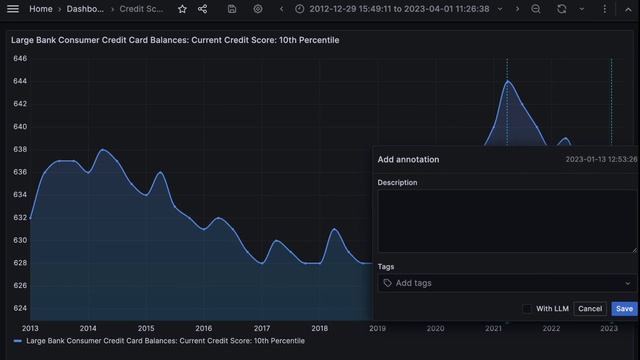
Task: Enable the With LLM checkbox
Action: tap(527, 309)
